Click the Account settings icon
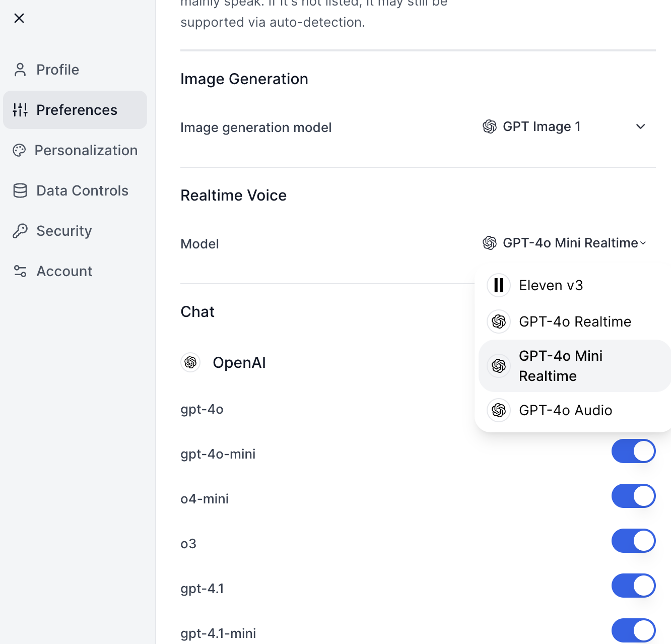671x644 pixels. click(20, 271)
